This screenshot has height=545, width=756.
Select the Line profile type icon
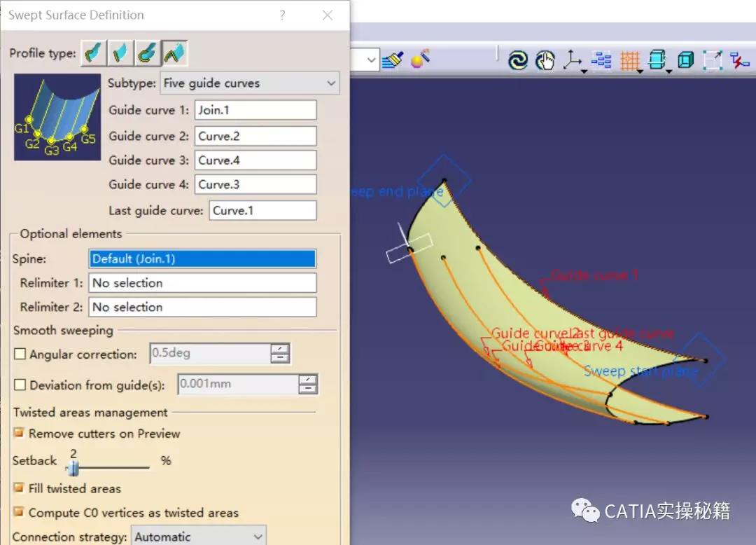tap(120, 53)
